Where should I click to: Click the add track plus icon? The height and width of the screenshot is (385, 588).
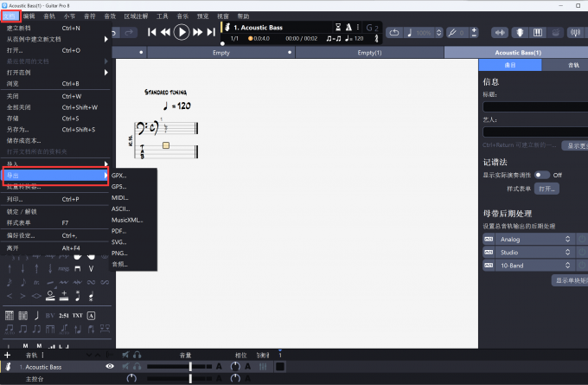(7, 355)
